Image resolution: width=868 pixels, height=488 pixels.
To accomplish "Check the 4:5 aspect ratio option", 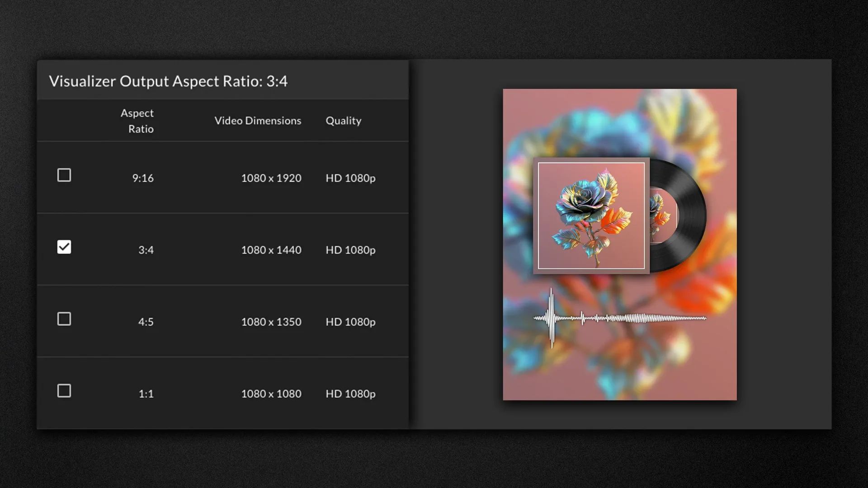I will pyautogui.click(x=64, y=319).
